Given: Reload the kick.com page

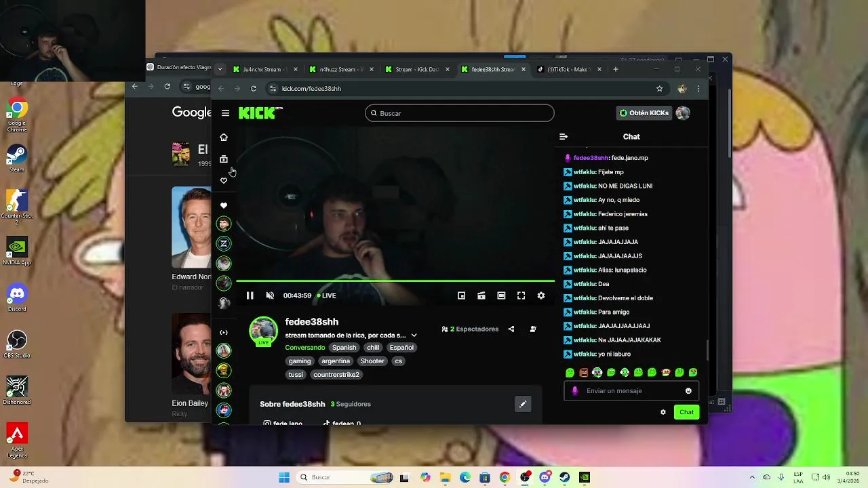Looking at the screenshot, I should [254, 88].
